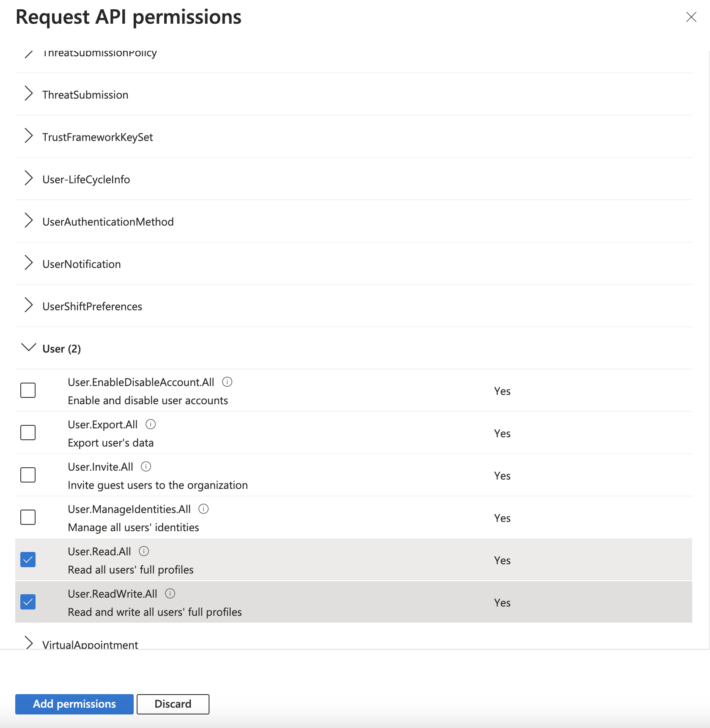Viewport: 710px width, 728px height.
Task: Collapse the User (2) permission group
Action: 29,348
